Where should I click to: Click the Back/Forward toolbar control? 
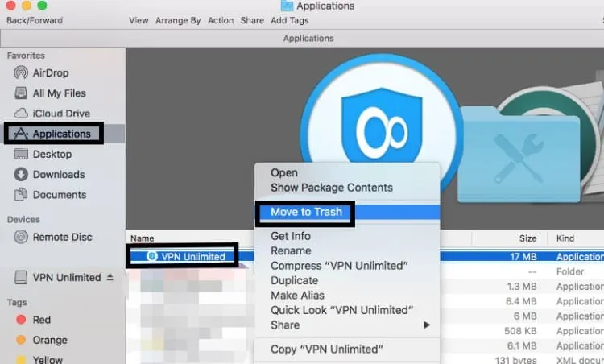(35, 20)
